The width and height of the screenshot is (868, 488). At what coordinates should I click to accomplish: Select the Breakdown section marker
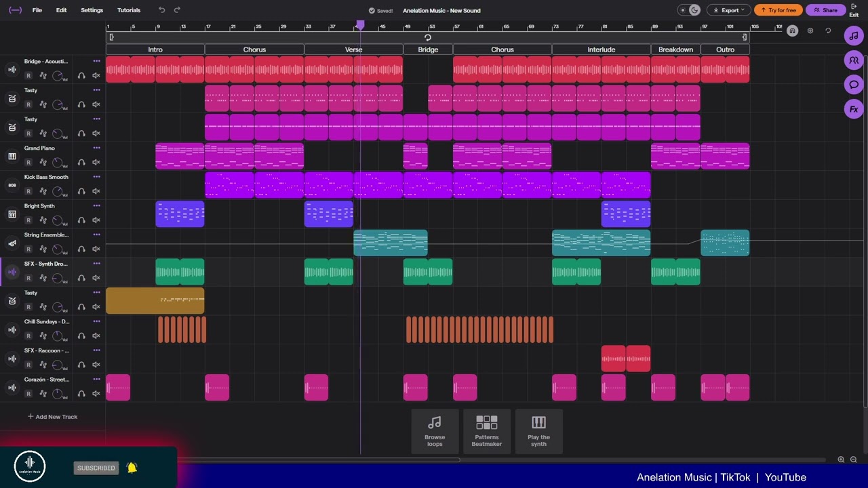pyautogui.click(x=675, y=49)
